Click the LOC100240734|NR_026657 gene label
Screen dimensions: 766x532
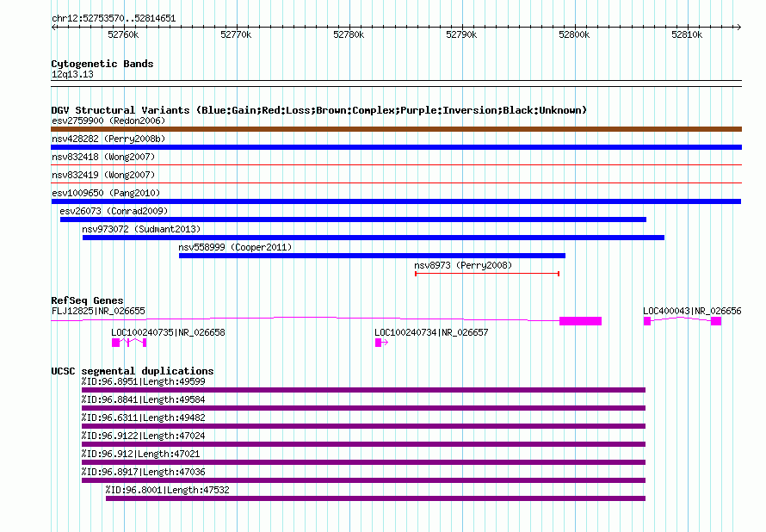[431, 332]
